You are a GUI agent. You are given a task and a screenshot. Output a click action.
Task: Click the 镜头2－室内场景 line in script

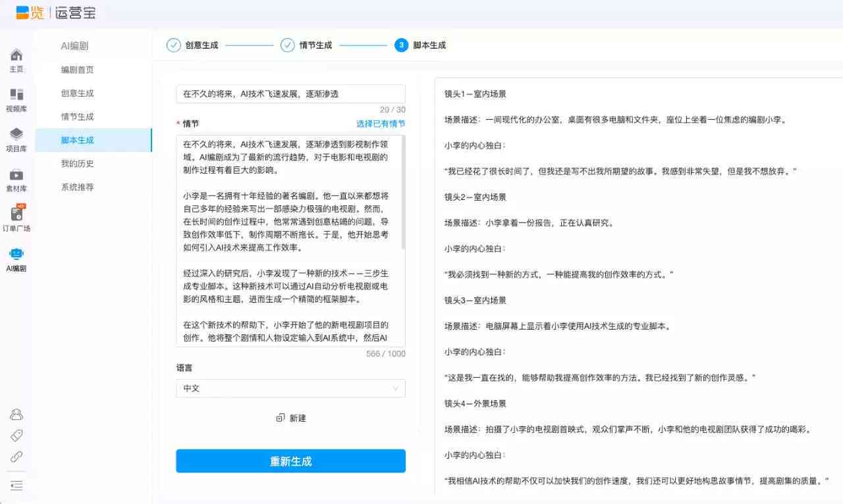pyautogui.click(x=476, y=197)
